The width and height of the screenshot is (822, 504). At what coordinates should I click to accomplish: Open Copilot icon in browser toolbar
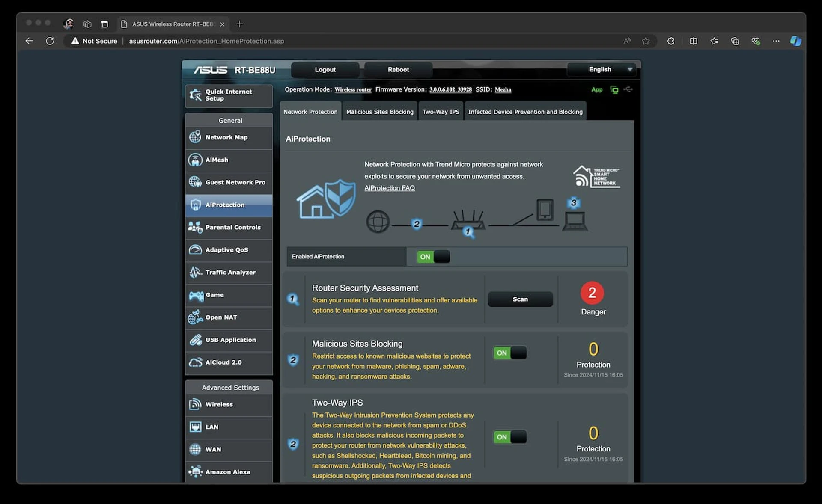click(x=795, y=41)
